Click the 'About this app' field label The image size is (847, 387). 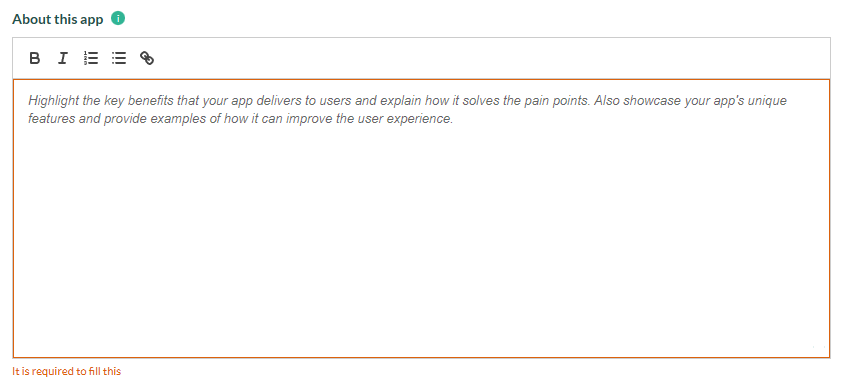pos(58,19)
